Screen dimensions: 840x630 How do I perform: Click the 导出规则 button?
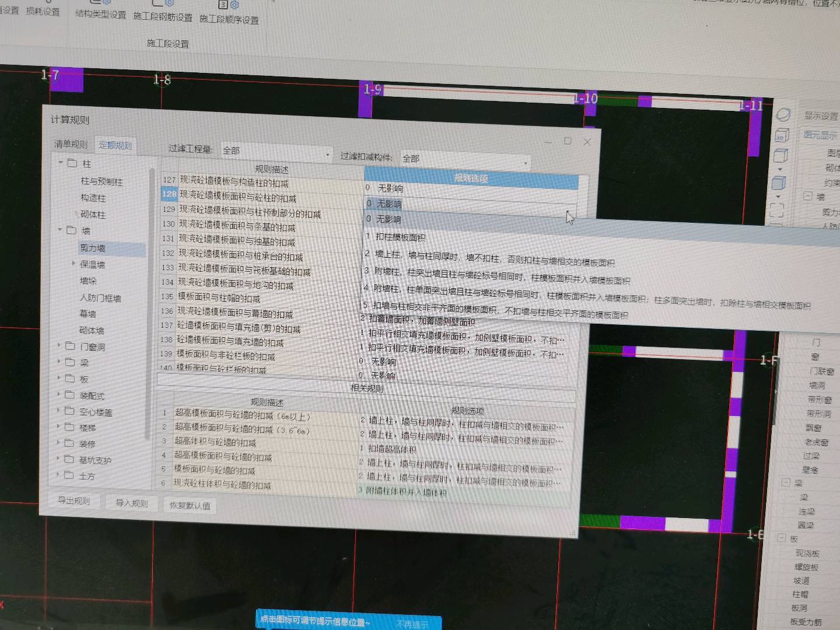pos(74,501)
